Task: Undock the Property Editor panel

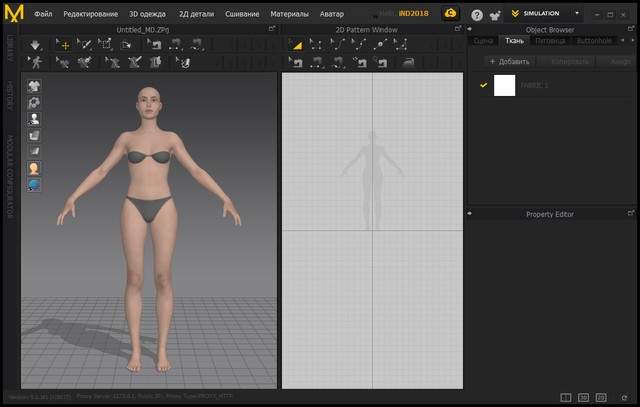Action: pyautogui.click(x=631, y=214)
